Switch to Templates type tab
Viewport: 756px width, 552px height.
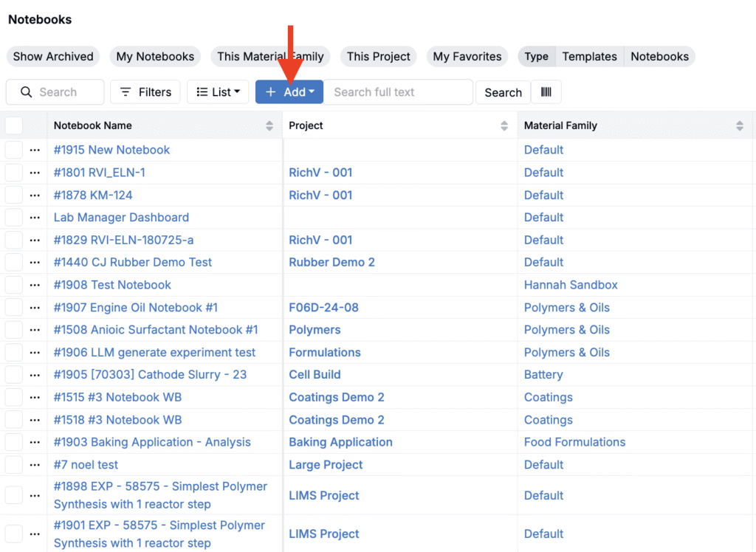pos(589,56)
